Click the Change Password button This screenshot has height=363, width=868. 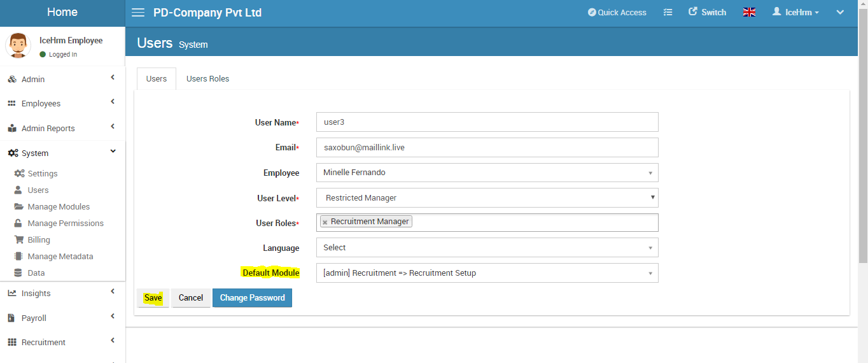[252, 298]
